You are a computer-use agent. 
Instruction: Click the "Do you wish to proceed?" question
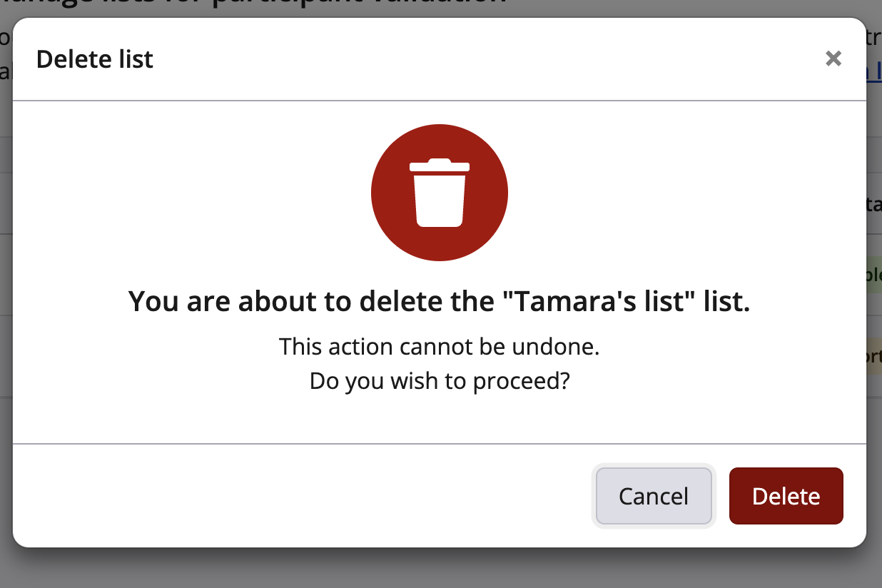439,381
